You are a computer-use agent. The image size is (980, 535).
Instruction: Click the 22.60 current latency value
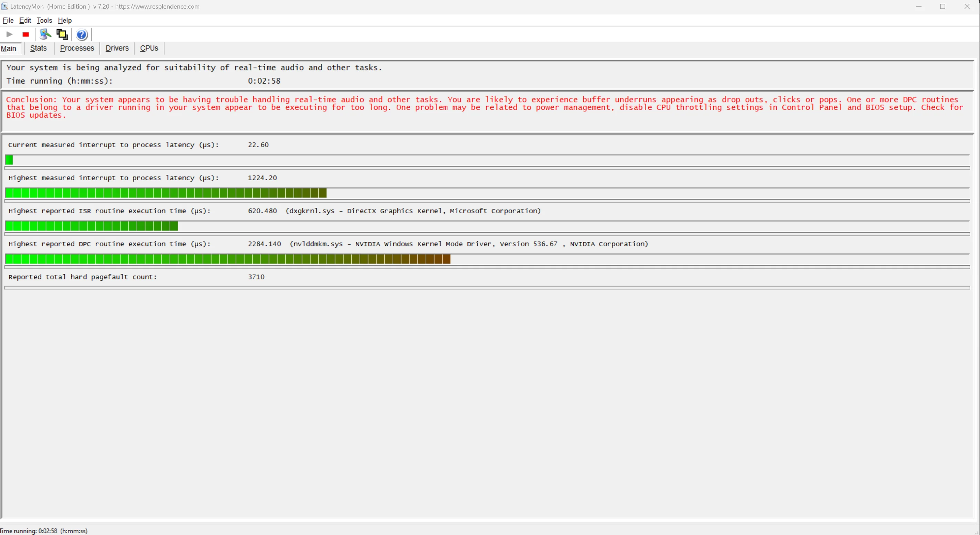[x=258, y=145]
